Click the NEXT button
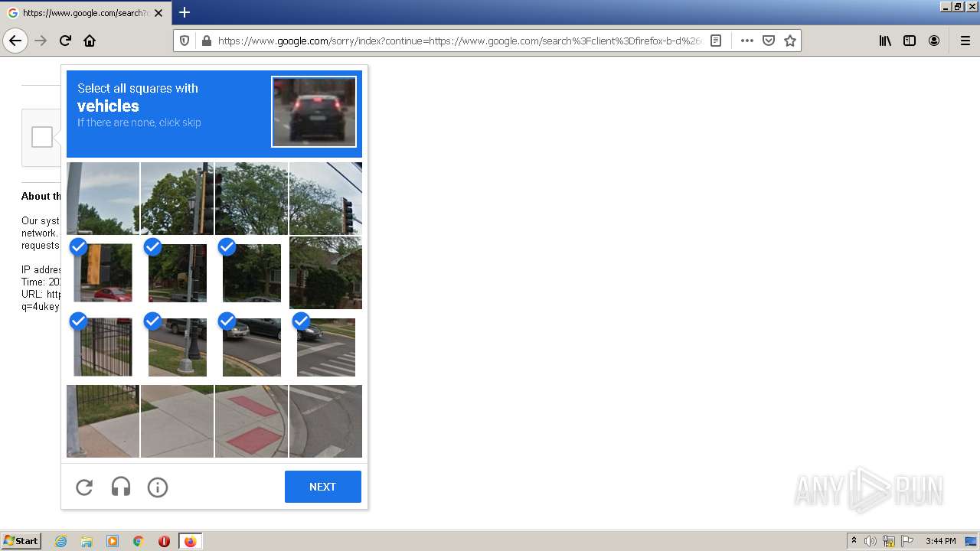Screen dimensions: 980x551 click(x=323, y=487)
